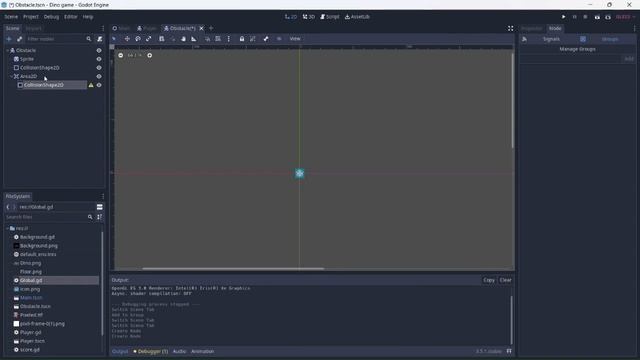This screenshot has height=360, width=640.
Task: Copy the output log text
Action: point(489,280)
